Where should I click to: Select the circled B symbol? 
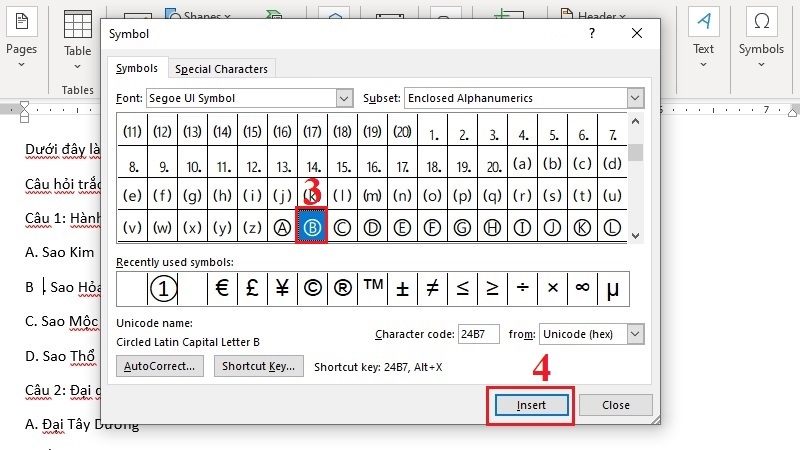pos(312,227)
